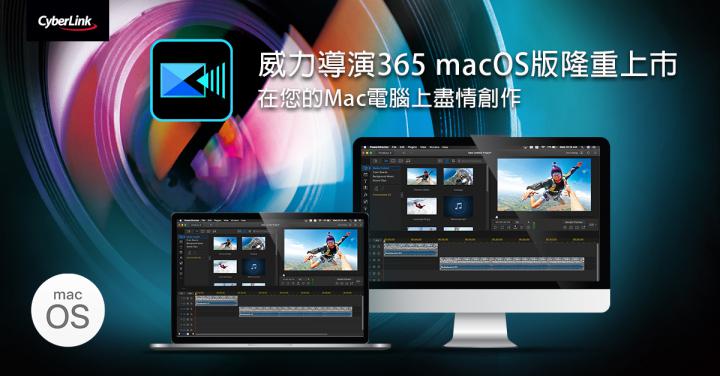Screen dimensions: 720x376
Task: Select the first timeline clip on the iMac screen
Action: (x=411, y=250)
